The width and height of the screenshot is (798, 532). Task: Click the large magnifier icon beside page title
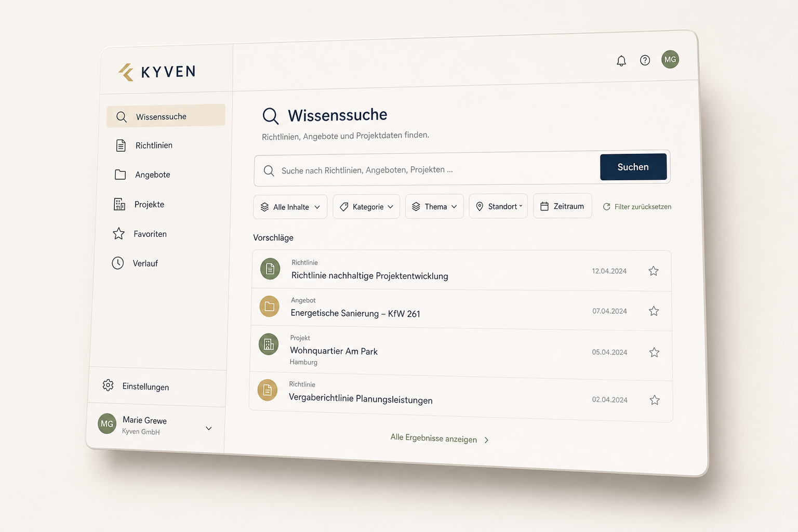271,116
